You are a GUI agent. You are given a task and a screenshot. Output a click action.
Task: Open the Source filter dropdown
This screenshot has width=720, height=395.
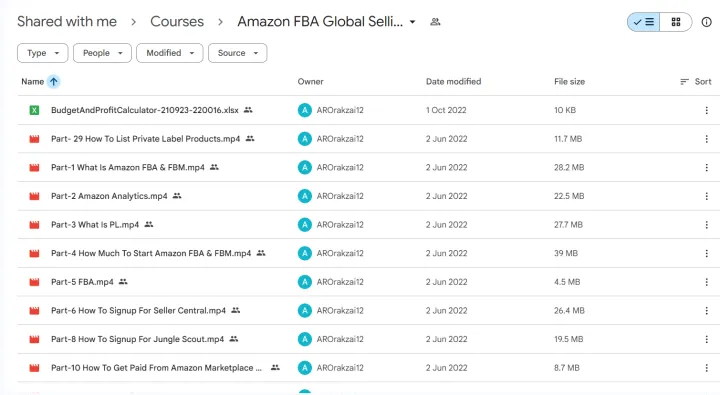(237, 53)
